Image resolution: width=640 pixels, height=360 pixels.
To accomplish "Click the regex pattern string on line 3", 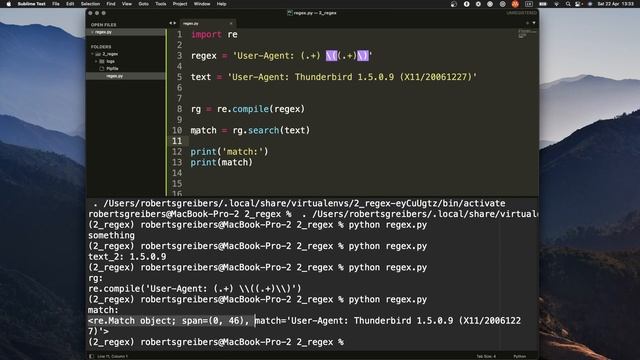I will pyautogui.click(x=302, y=56).
